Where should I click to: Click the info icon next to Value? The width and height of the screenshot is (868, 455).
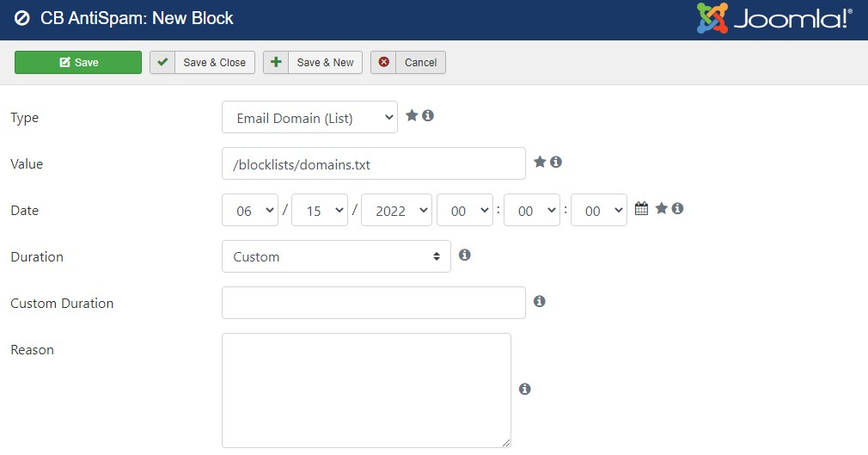click(x=556, y=162)
